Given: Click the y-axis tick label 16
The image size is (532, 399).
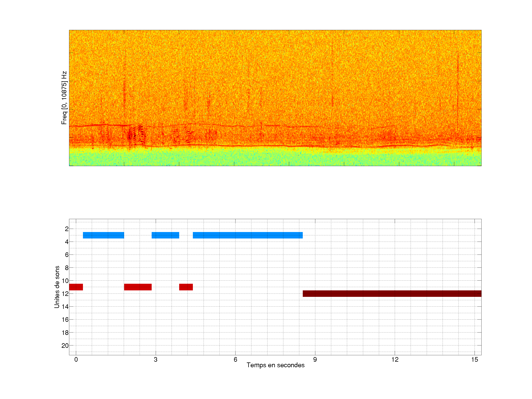Looking at the screenshot, I should coord(65,320).
